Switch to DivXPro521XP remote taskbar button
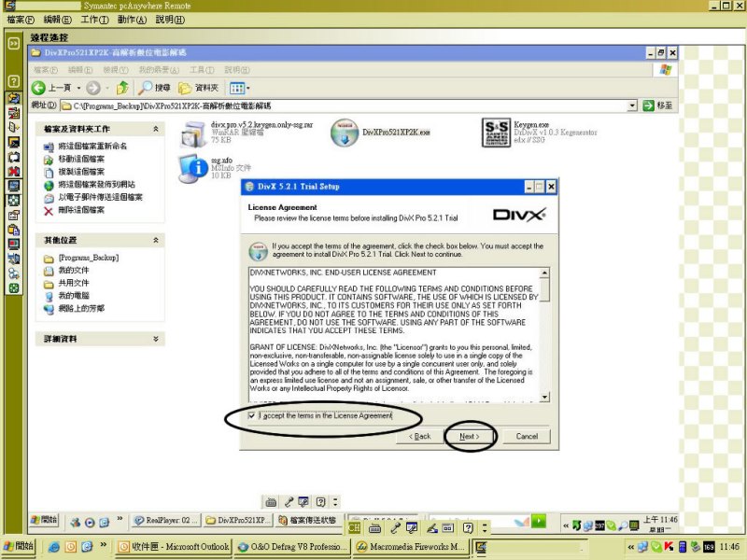The image size is (747, 560). coord(238,521)
